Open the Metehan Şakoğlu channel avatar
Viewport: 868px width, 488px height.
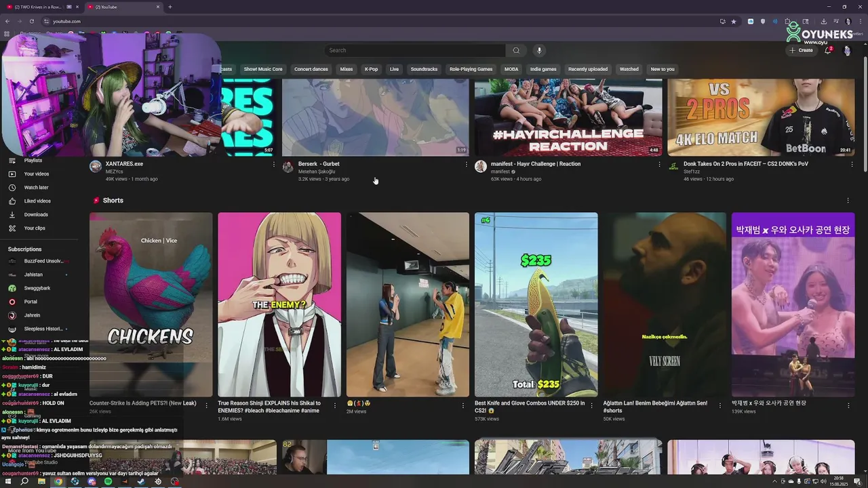coord(288,167)
